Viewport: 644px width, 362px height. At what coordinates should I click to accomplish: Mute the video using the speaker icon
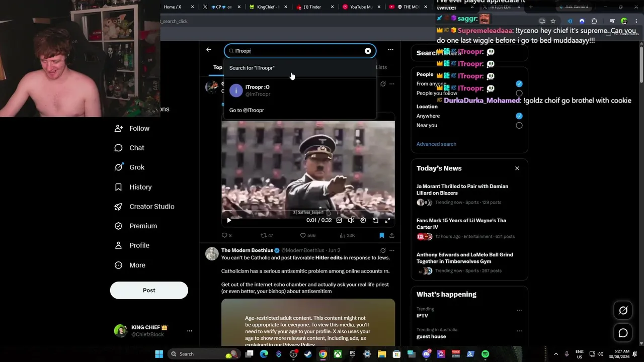(351, 220)
